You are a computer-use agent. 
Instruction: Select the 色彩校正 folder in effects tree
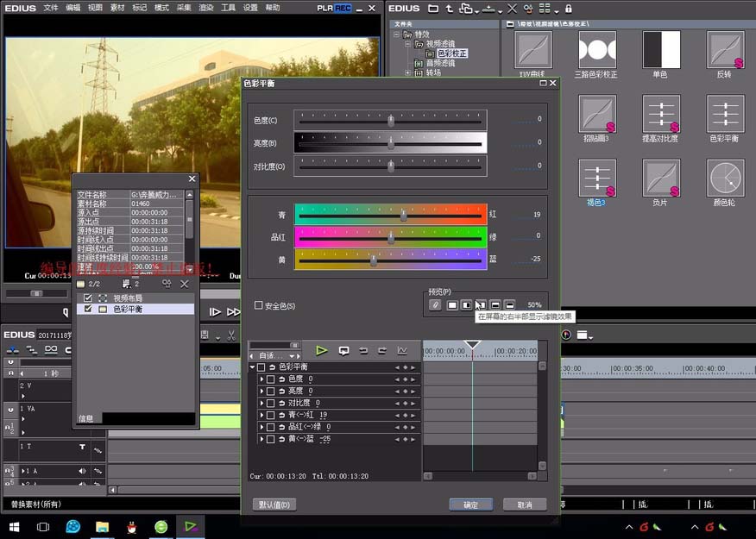click(x=451, y=53)
